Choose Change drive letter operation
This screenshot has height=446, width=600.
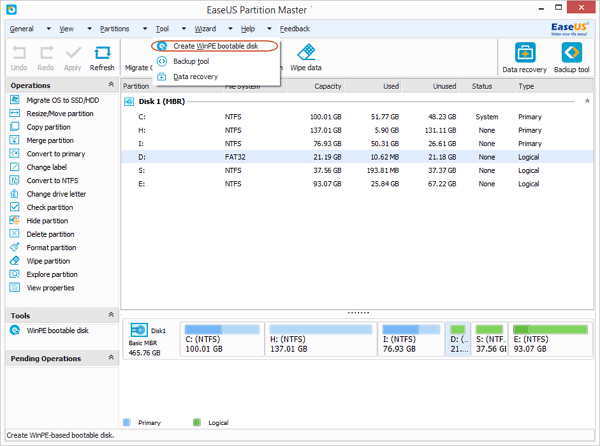(48, 194)
